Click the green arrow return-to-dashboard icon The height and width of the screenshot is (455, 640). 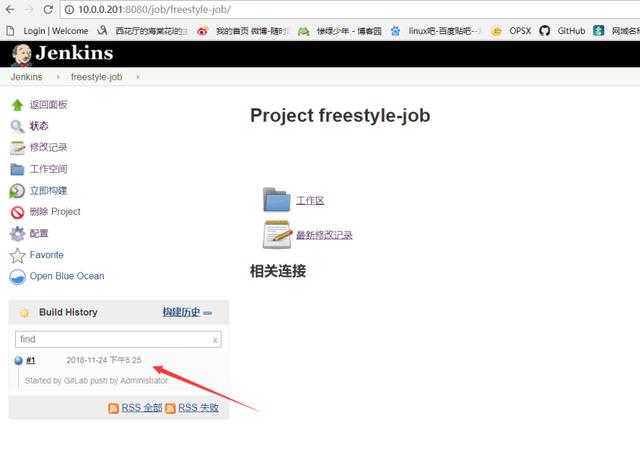coord(17,105)
